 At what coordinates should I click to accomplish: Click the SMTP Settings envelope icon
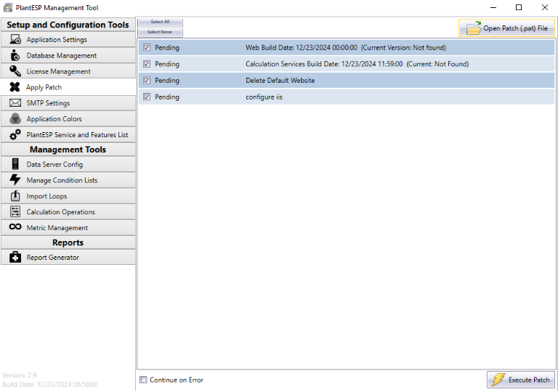(15, 103)
